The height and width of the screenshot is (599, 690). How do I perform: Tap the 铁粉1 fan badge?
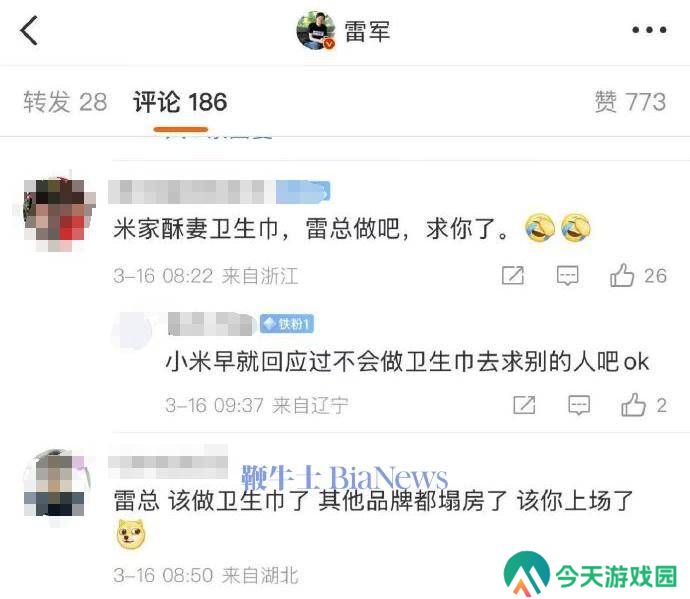[x=286, y=324]
